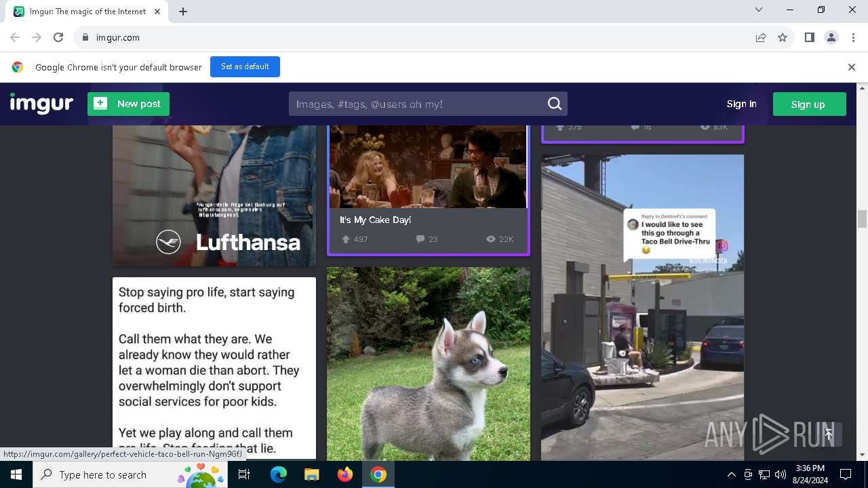Open the tab search dropdown chevron

click(759, 9)
